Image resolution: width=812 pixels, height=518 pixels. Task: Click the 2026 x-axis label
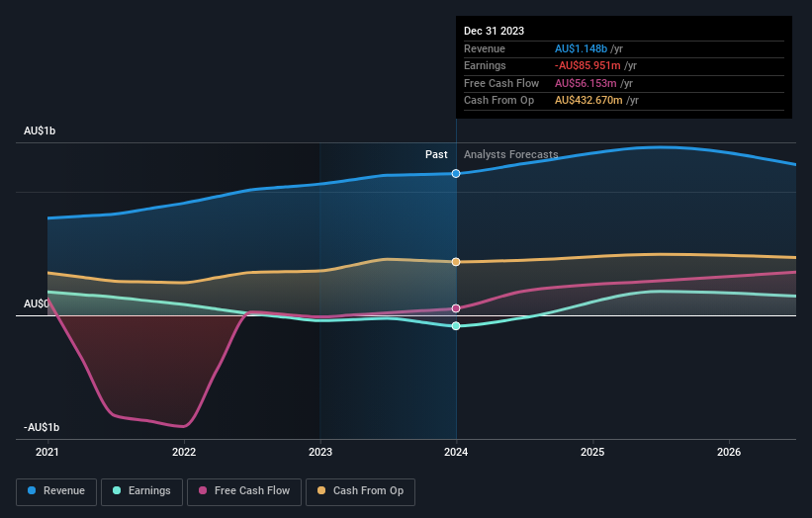(729, 453)
